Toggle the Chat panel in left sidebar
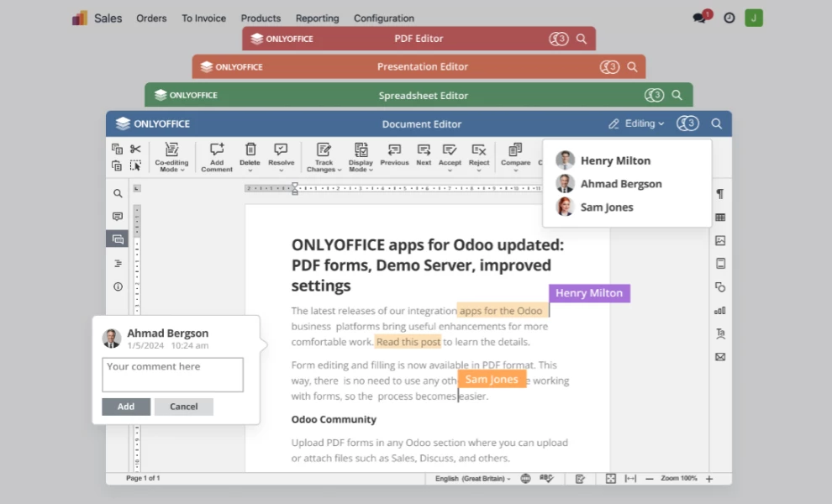 [118, 239]
